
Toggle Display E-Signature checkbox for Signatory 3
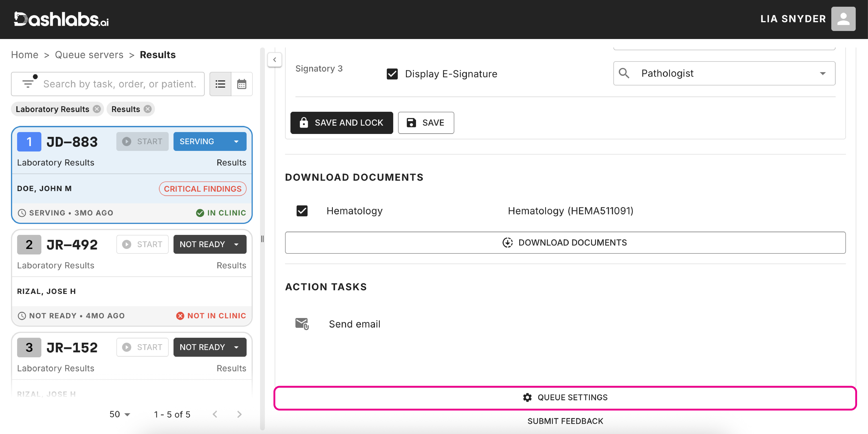click(x=392, y=74)
